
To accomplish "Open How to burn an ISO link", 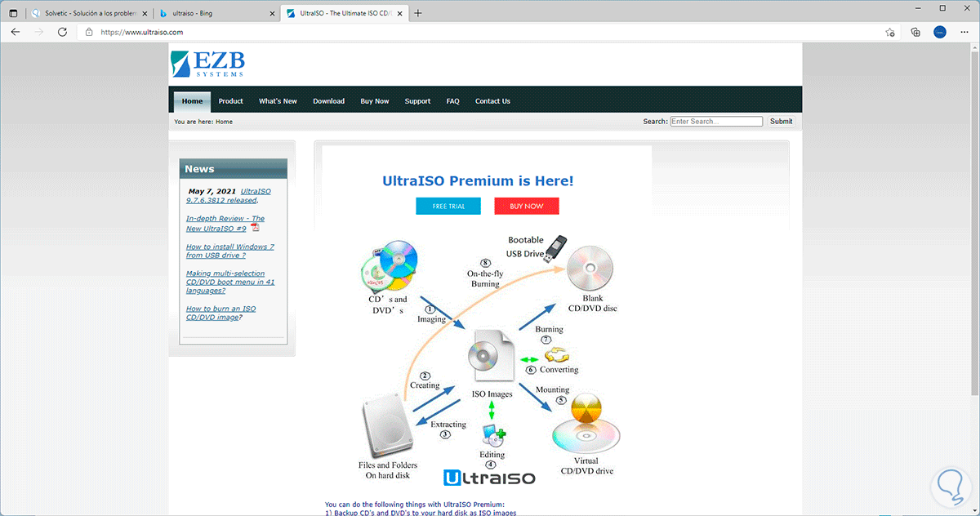I will click(x=220, y=313).
